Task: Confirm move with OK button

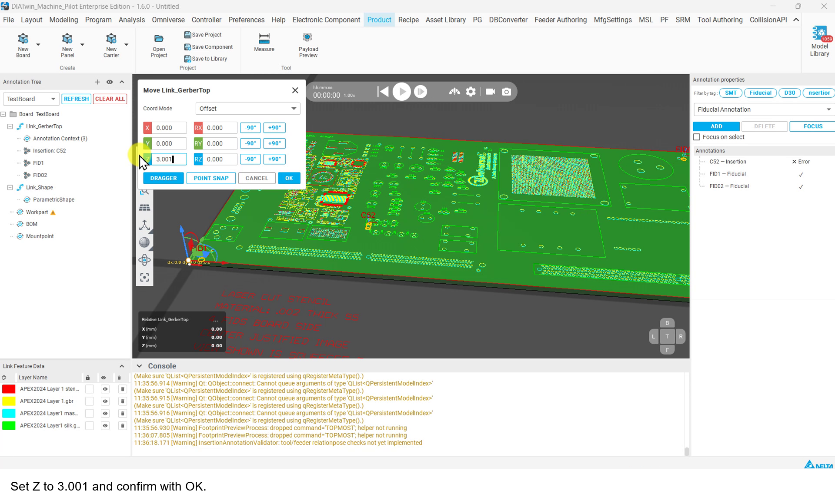Action: (x=289, y=178)
